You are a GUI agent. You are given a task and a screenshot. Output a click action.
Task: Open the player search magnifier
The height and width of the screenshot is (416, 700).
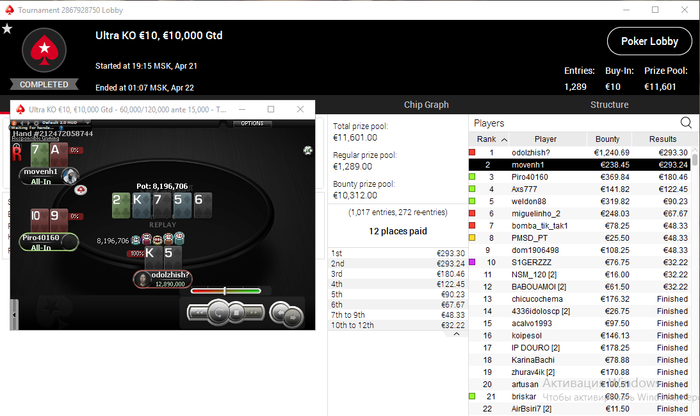click(686, 122)
